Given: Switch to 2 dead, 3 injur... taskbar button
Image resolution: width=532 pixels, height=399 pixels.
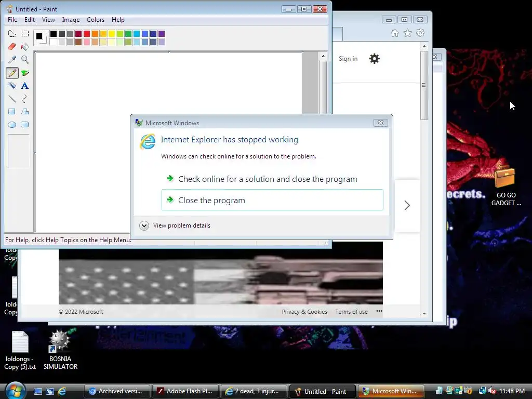Looking at the screenshot, I should (x=254, y=391).
